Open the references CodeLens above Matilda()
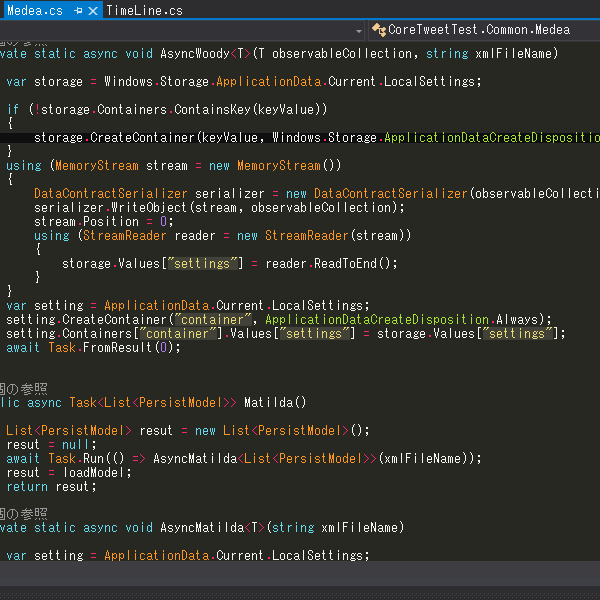600x600 pixels. tap(24, 389)
